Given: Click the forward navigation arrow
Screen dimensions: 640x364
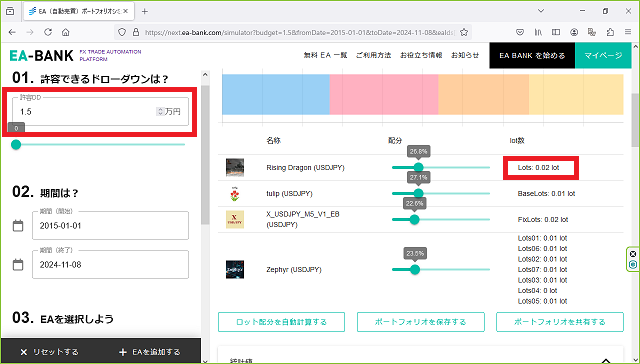Looking at the screenshot, I should 30,32.
